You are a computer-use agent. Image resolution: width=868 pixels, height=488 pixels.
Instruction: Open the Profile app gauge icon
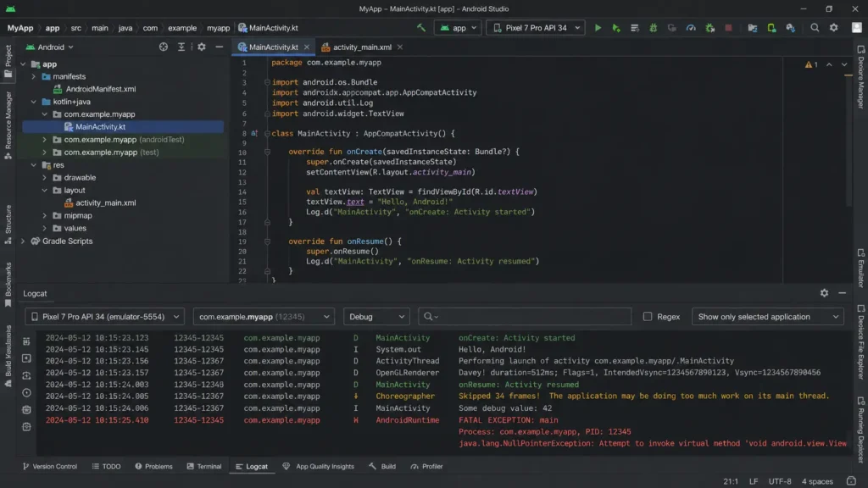[x=691, y=28]
